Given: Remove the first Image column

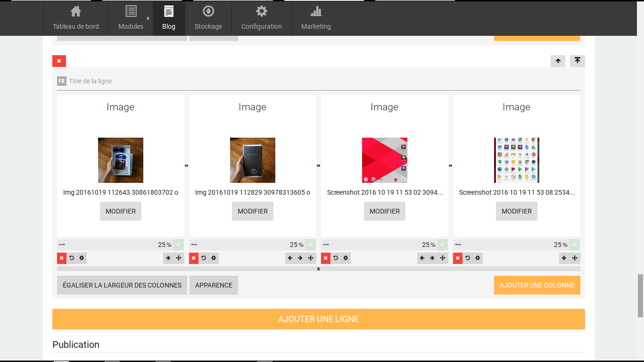Looking at the screenshot, I should click(x=62, y=258).
